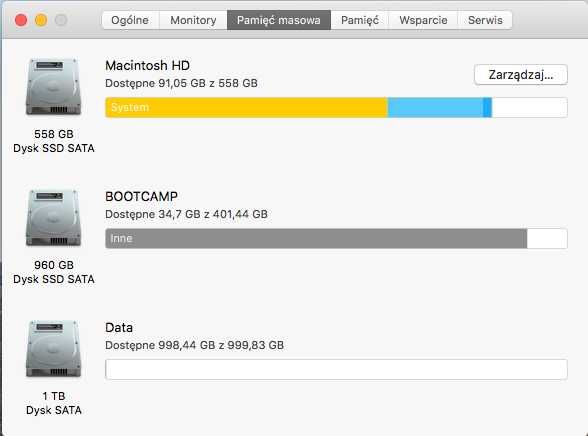The height and width of the screenshot is (436, 588).
Task: Click the Zarządzaj... button
Action: click(520, 75)
